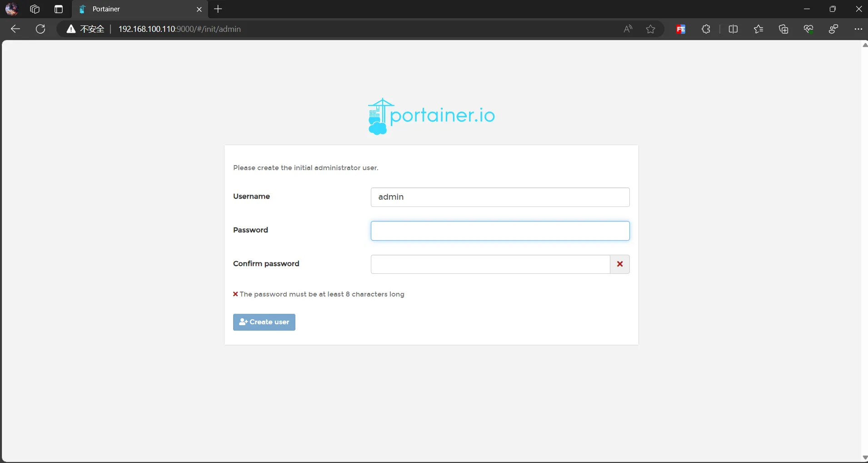
Task: Click the not secure warning indicator
Action: coord(85,29)
